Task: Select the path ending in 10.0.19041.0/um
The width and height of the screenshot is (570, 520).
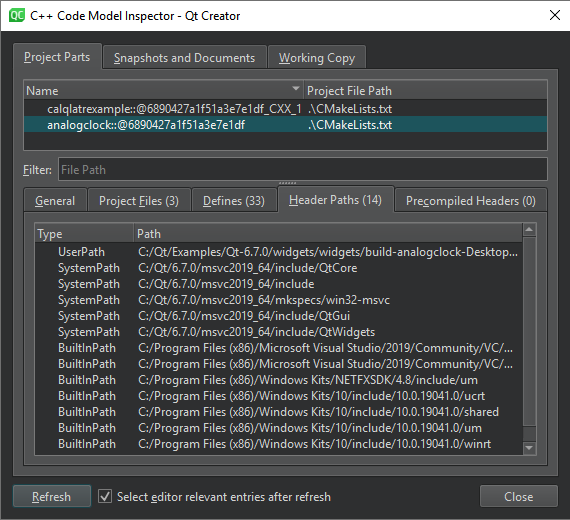Action: click(x=279, y=428)
